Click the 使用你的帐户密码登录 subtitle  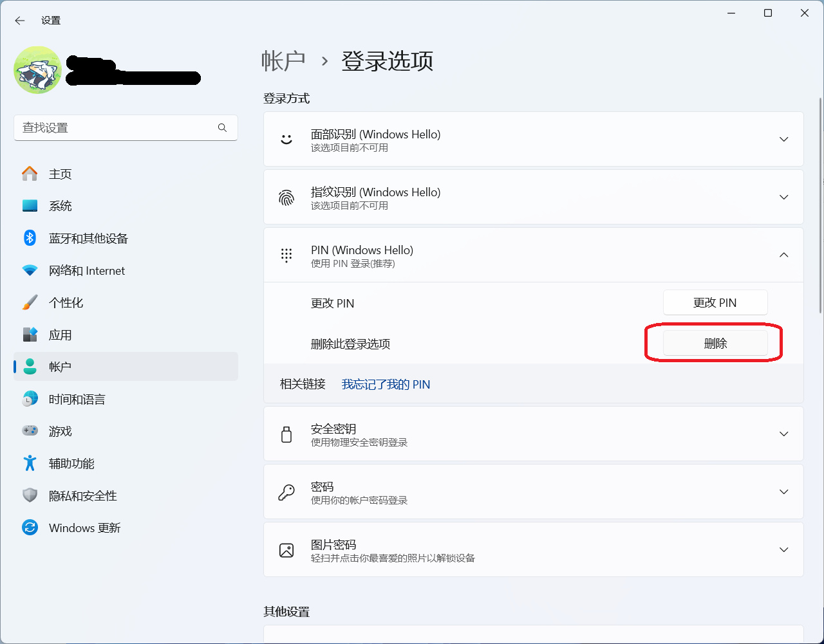(x=359, y=500)
